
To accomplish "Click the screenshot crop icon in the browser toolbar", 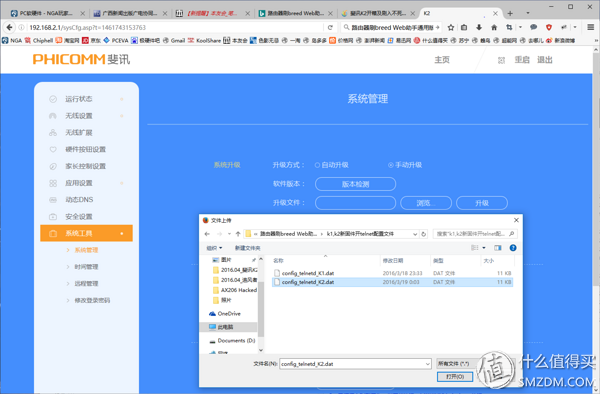I will pos(509,27).
